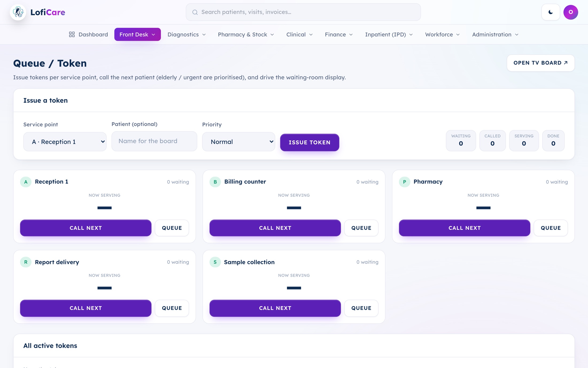Click the Pharmacy card title
The image size is (588, 368).
[428, 181]
